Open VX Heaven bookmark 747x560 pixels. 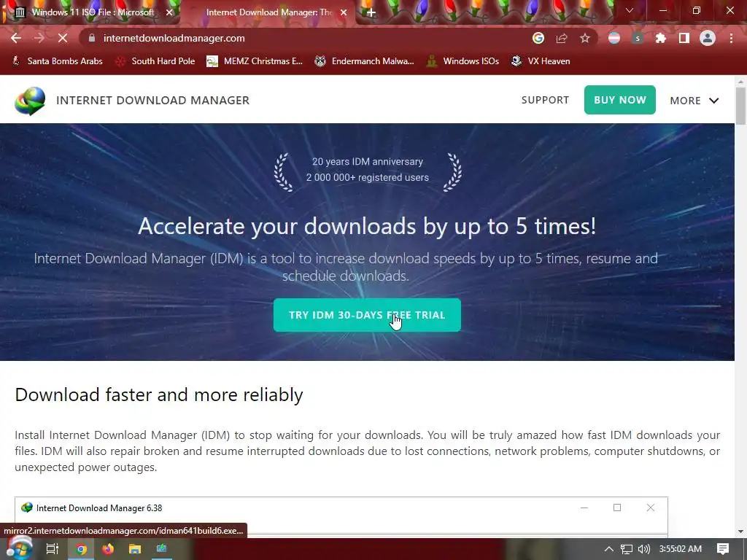click(541, 61)
